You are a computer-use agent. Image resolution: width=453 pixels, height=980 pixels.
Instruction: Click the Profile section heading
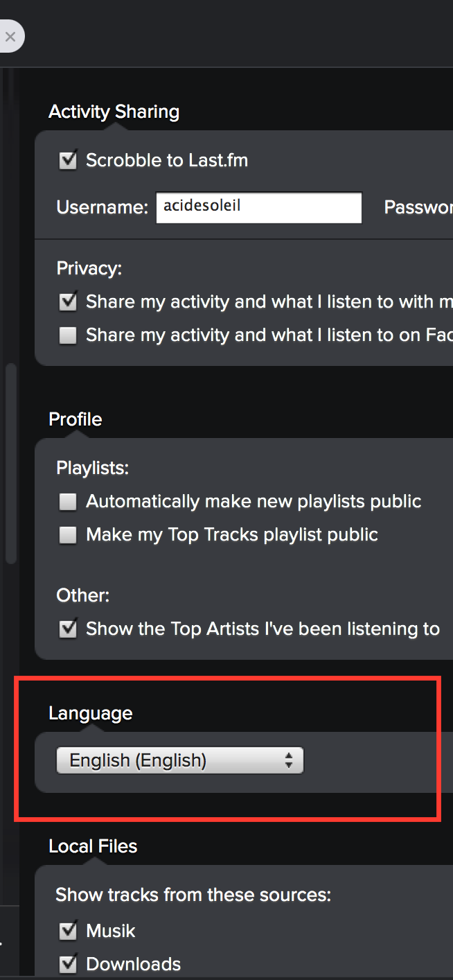[x=75, y=419]
